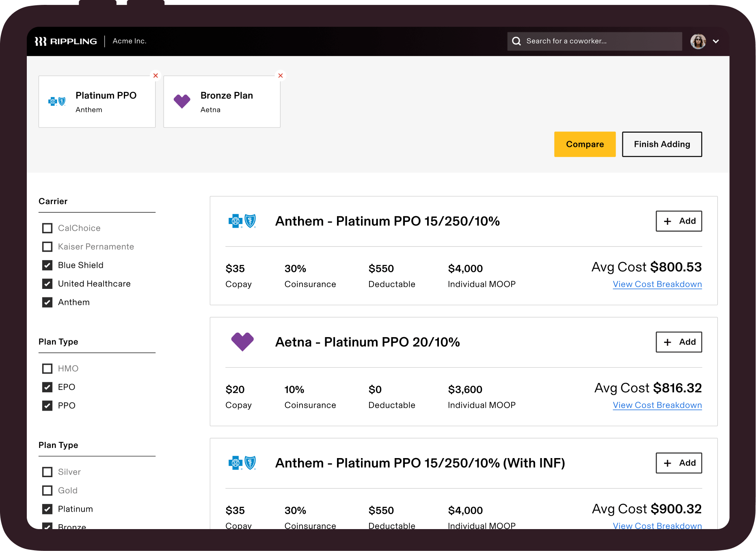Click the 10% coinsurance value
Screen dimensions: 756x551
294,390
